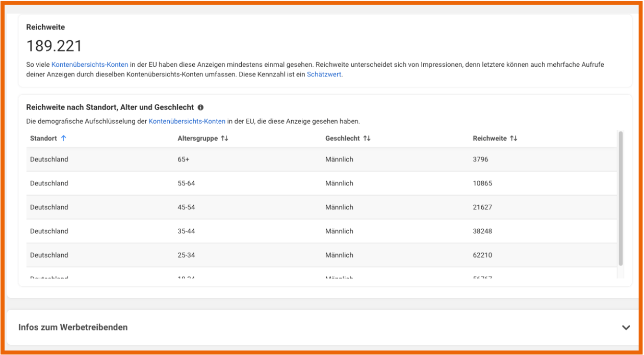This screenshot has height=355, width=644.
Task: Click Deutschland in the 25-34 row
Action: tap(49, 255)
